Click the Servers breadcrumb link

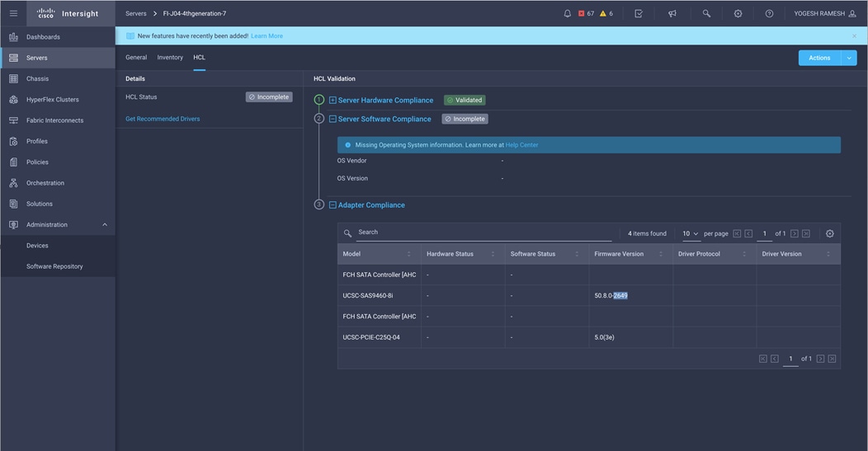(x=135, y=13)
